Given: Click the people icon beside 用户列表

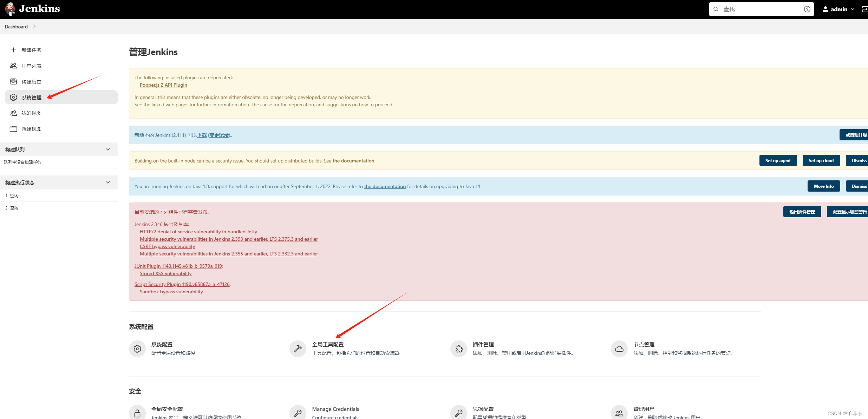Looking at the screenshot, I should tap(13, 66).
